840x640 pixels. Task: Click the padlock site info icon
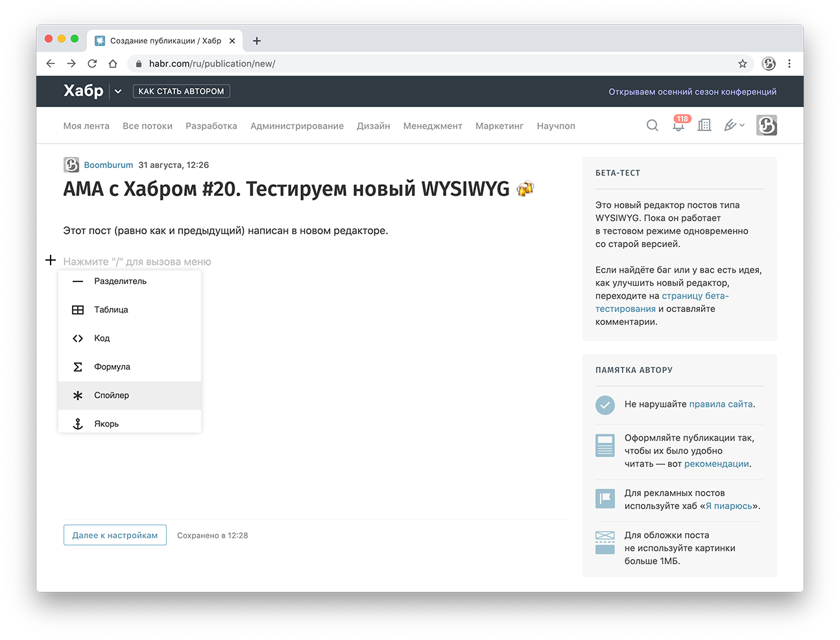coord(138,64)
